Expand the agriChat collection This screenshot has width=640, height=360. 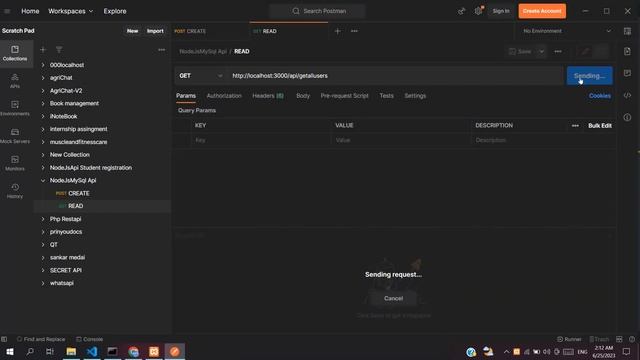[x=43, y=78]
